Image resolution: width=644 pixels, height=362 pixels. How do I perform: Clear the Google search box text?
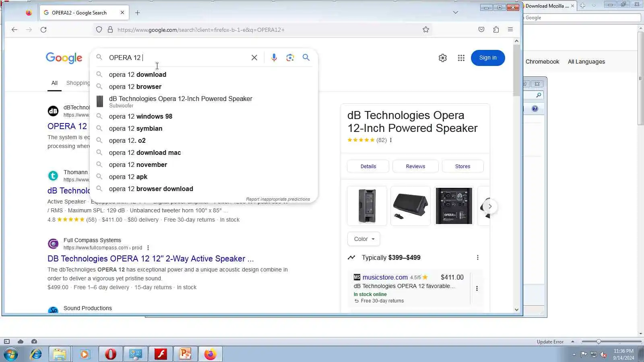(254, 58)
